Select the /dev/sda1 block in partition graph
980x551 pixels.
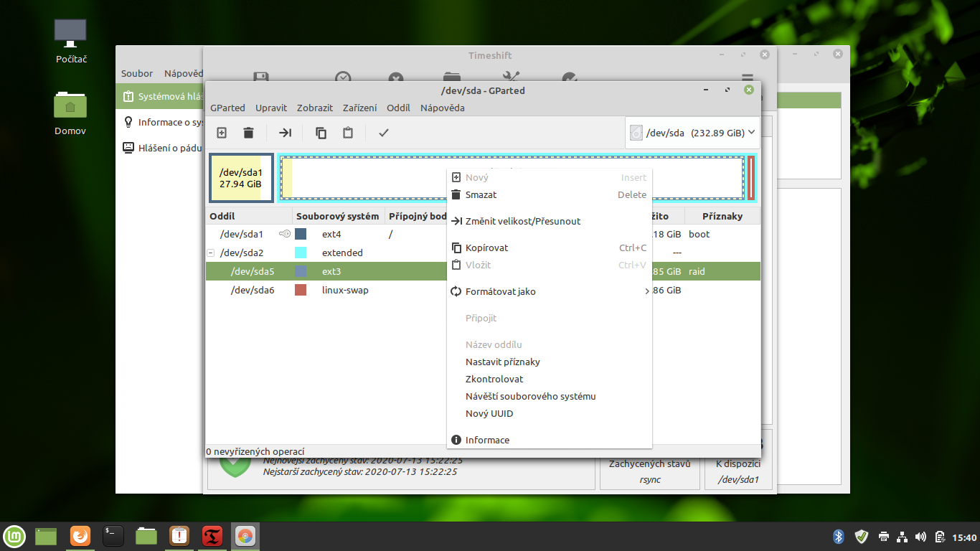(x=241, y=178)
